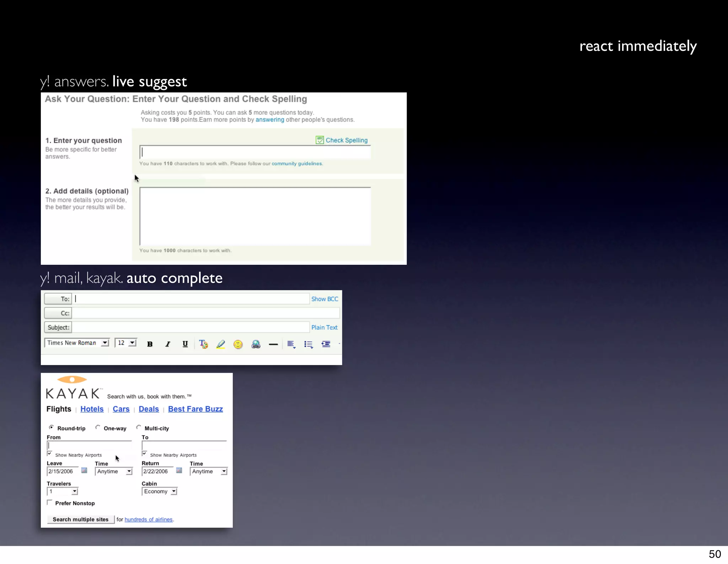This screenshot has height=564, width=728.
Task: Toggle Show Nearby Airports under From
Action: coord(49,454)
